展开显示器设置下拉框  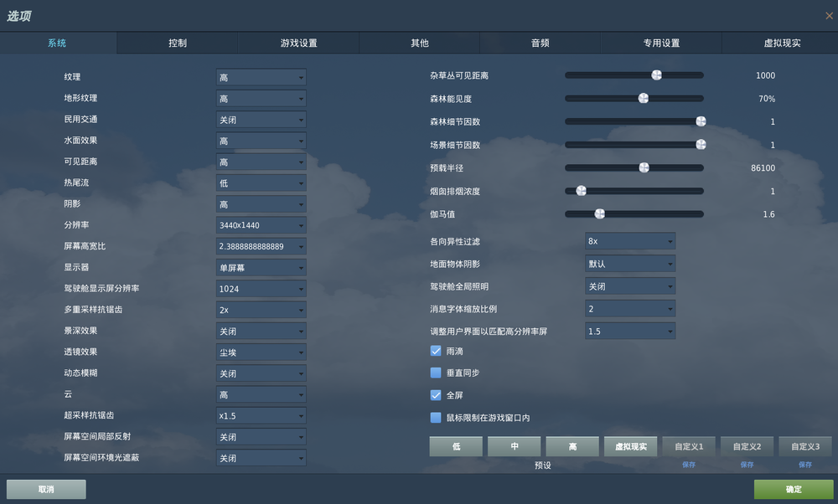coord(261,267)
